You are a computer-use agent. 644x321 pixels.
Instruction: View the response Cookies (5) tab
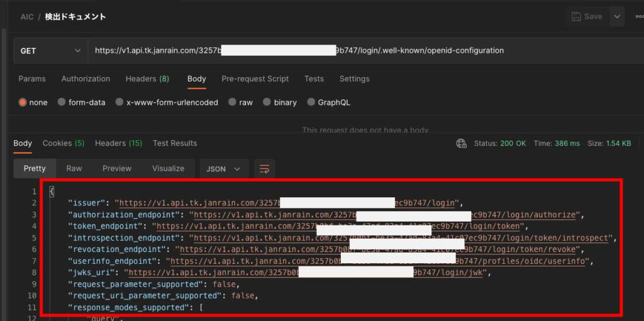click(x=63, y=143)
